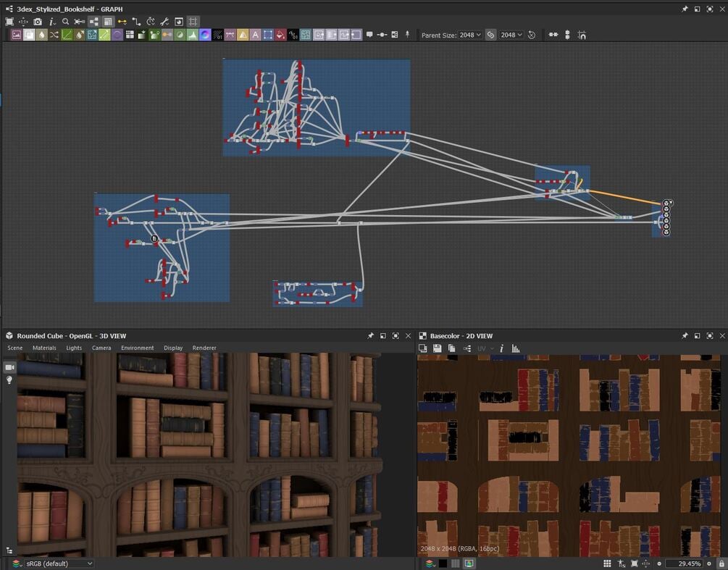Click the 29.45% zoom value field
This screenshot has width=728, height=570.
pos(685,563)
